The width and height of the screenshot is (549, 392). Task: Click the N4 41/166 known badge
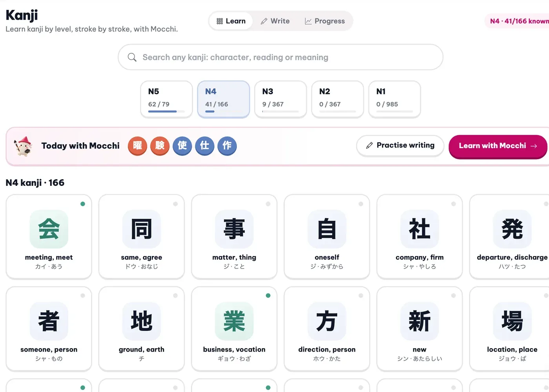pos(517,21)
